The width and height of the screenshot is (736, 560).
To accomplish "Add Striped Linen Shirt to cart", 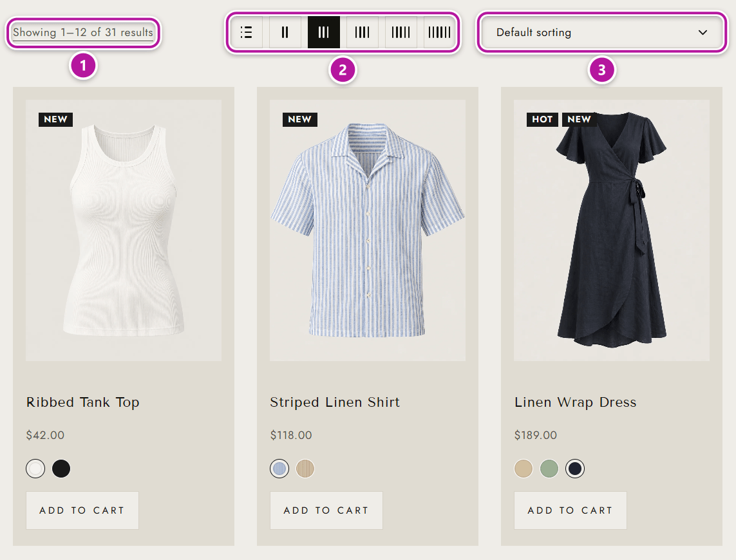I will [x=326, y=510].
